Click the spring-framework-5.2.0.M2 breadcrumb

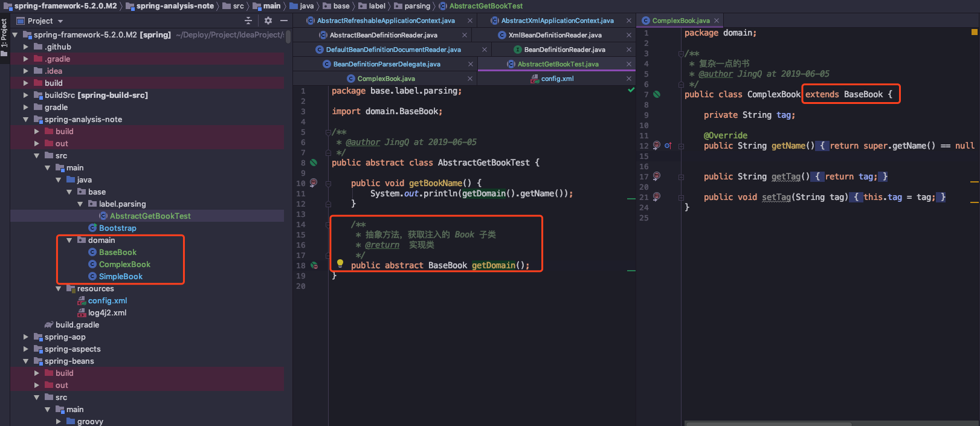point(60,6)
